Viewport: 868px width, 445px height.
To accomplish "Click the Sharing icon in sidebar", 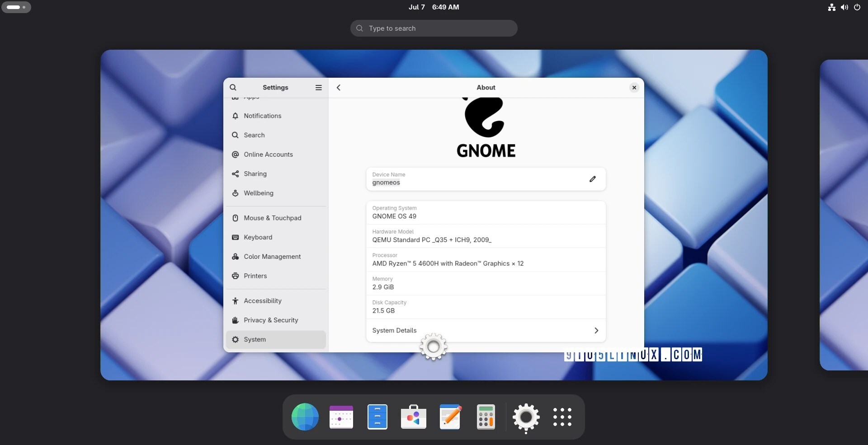I will pyautogui.click(x=235, y=174).
